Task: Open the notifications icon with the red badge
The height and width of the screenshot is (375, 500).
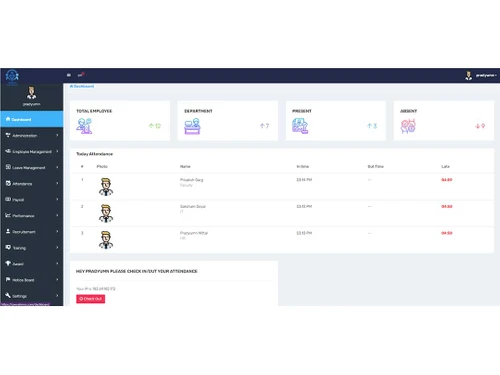Action: click(81, 75)
